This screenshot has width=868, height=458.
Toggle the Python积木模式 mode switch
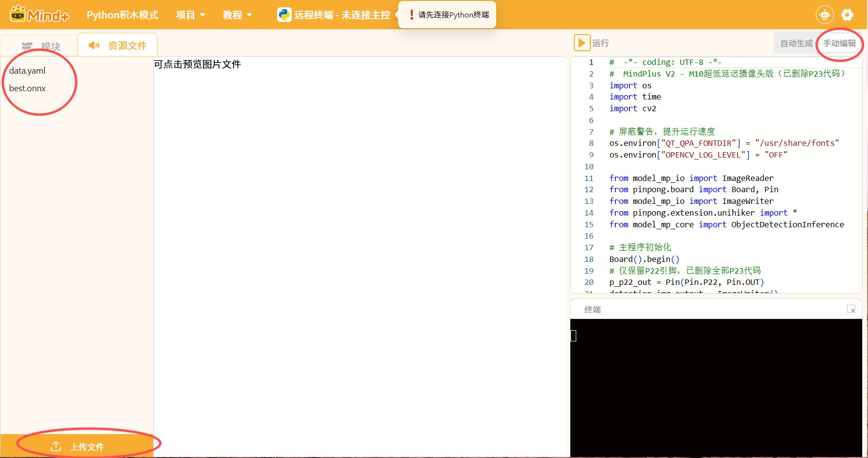(122, 15)
